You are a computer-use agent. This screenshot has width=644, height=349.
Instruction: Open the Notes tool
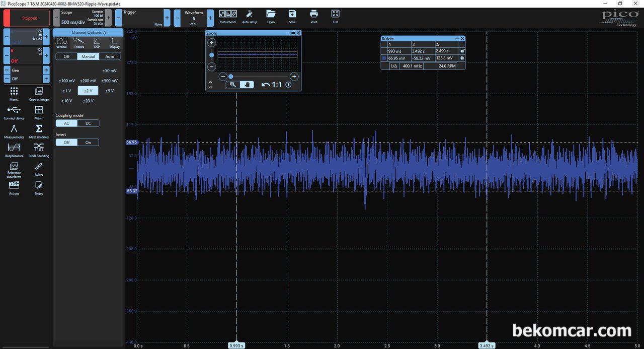click(39, 188)
